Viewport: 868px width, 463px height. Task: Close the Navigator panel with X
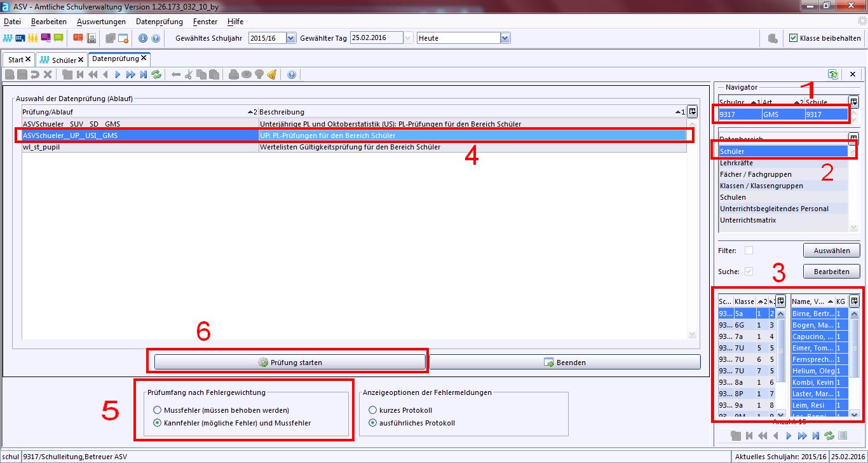(x=853, y=74)
